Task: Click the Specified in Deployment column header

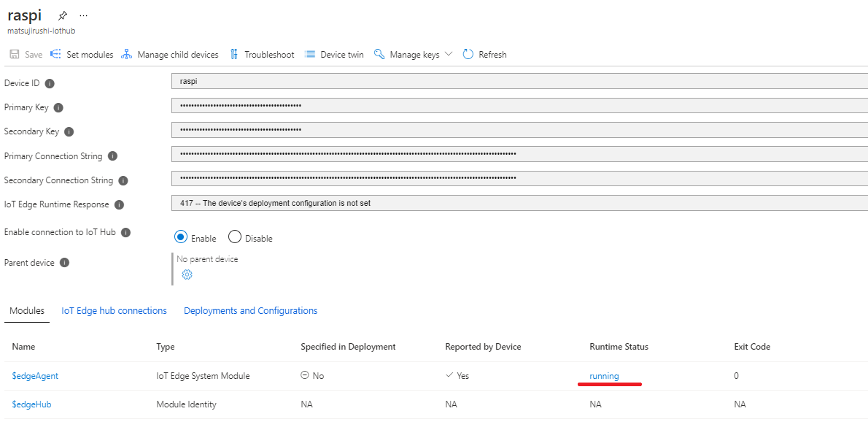Action: click(x=348, y=347)
